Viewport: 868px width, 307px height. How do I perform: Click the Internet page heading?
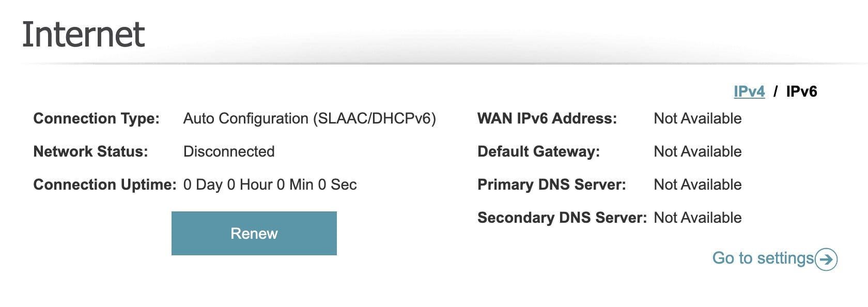(83, 35)
